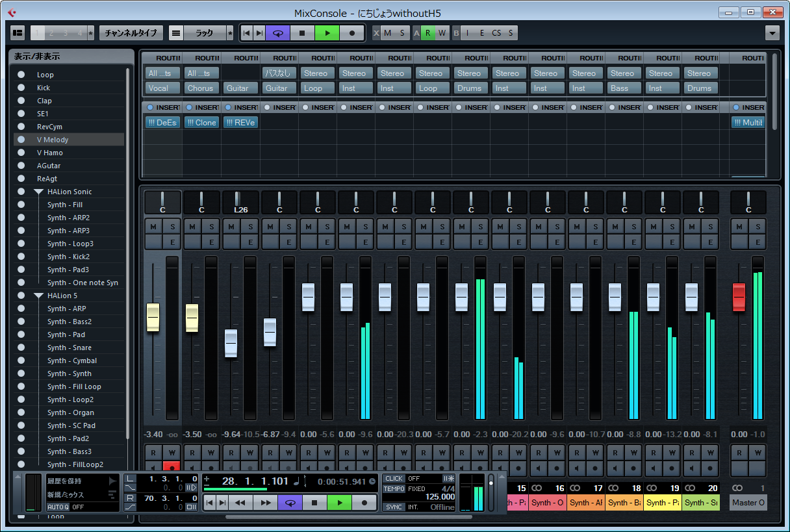790x532 pixels.
Task: Select channel configuration 1
Action: pyautogui.click(x=38, y=32)
